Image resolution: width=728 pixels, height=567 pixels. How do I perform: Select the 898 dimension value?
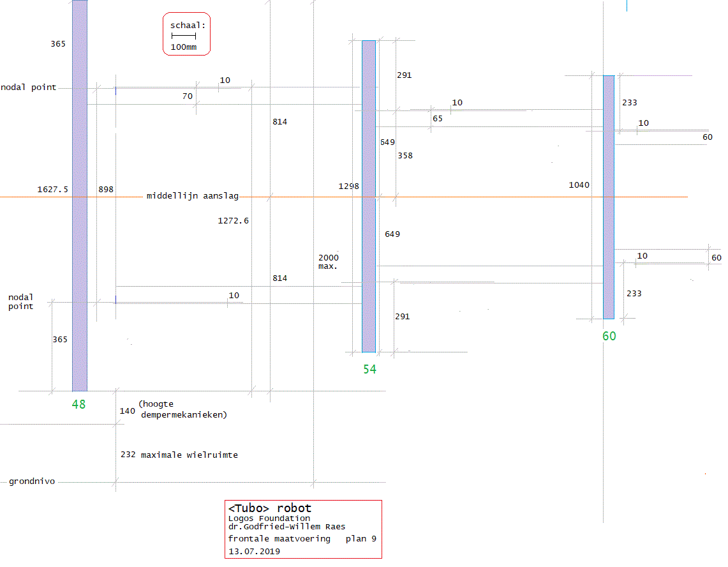click(106, 190)
